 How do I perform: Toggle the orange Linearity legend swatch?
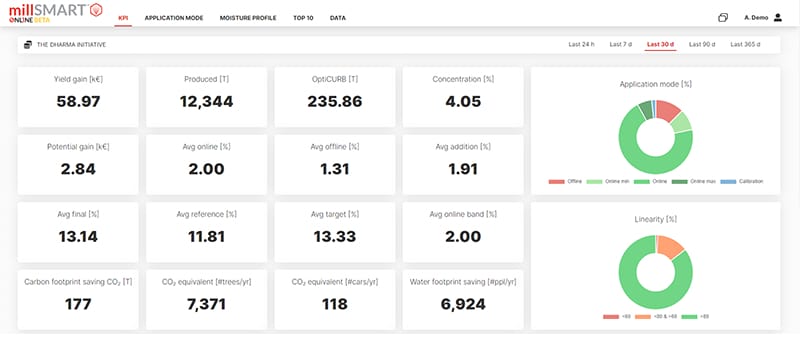(643, 317)
